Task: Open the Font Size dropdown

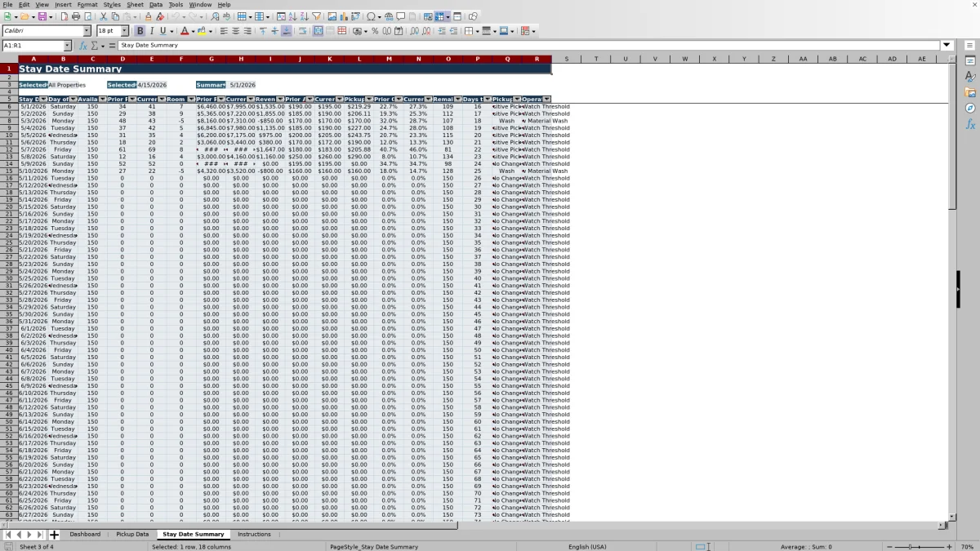Action: [x=124, y=31]
